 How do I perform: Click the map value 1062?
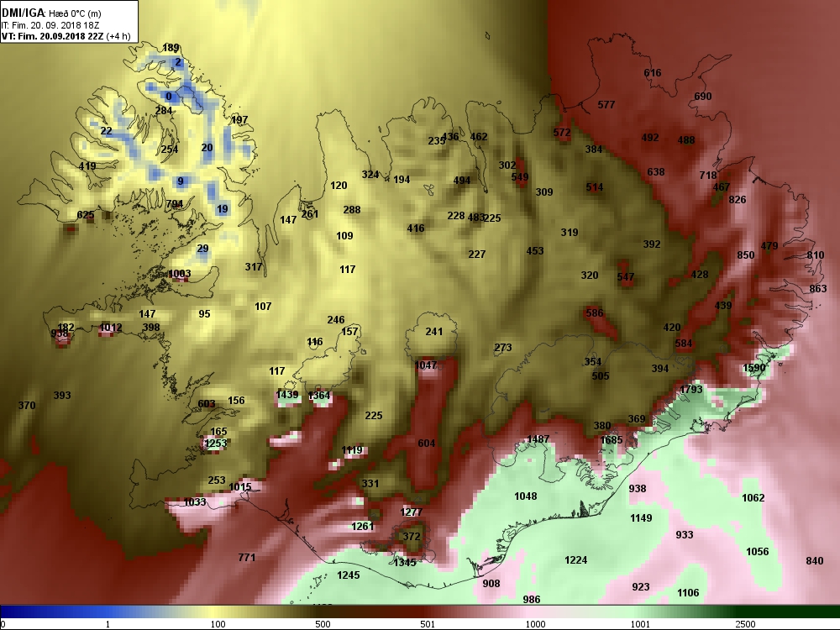pyautogui.click(x=753, y=497)
